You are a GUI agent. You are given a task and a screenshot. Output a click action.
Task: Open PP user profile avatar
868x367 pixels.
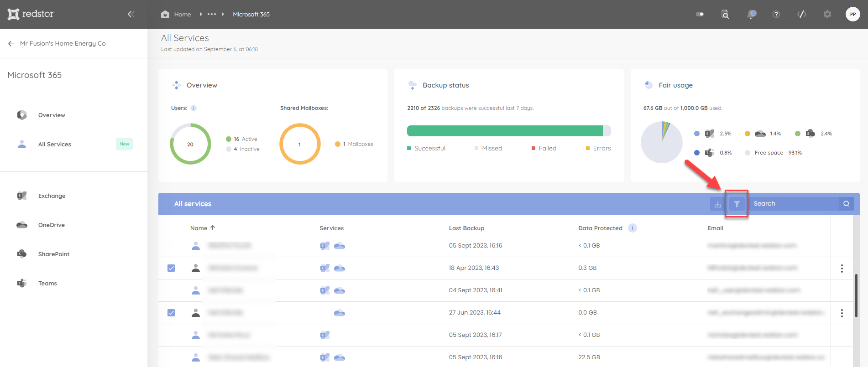point(852,14)
